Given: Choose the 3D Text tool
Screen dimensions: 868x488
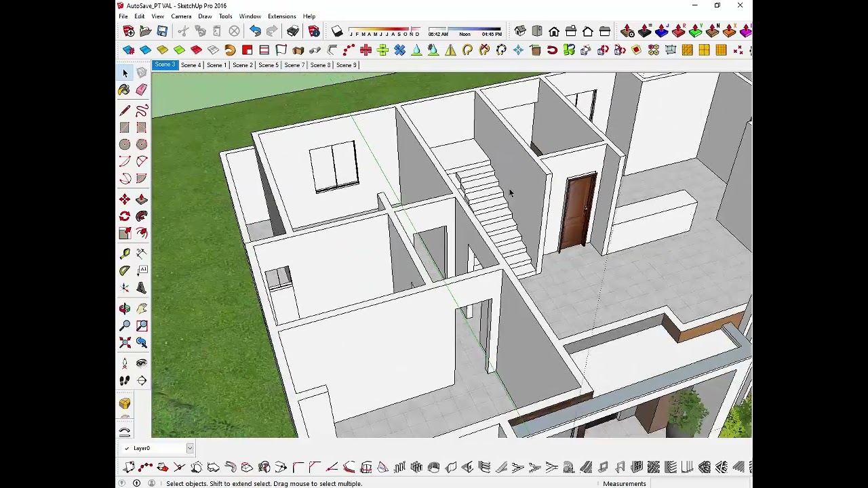Looking at the screenshot, I should click(142, 287).
